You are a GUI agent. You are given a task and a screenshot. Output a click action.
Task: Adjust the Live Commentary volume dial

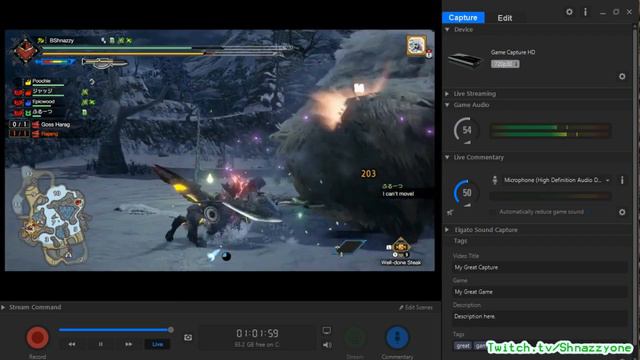click(x=466, y=192)
